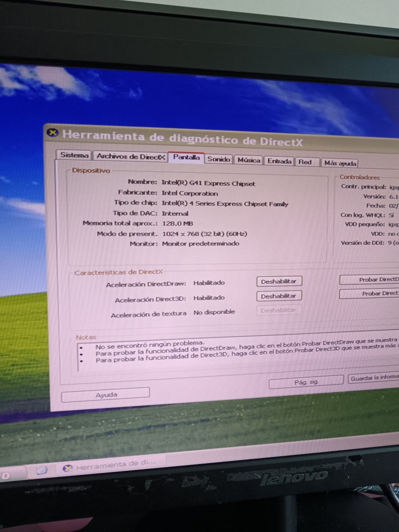Click the taskbar quick launch icon

click(x=42, y=470)
